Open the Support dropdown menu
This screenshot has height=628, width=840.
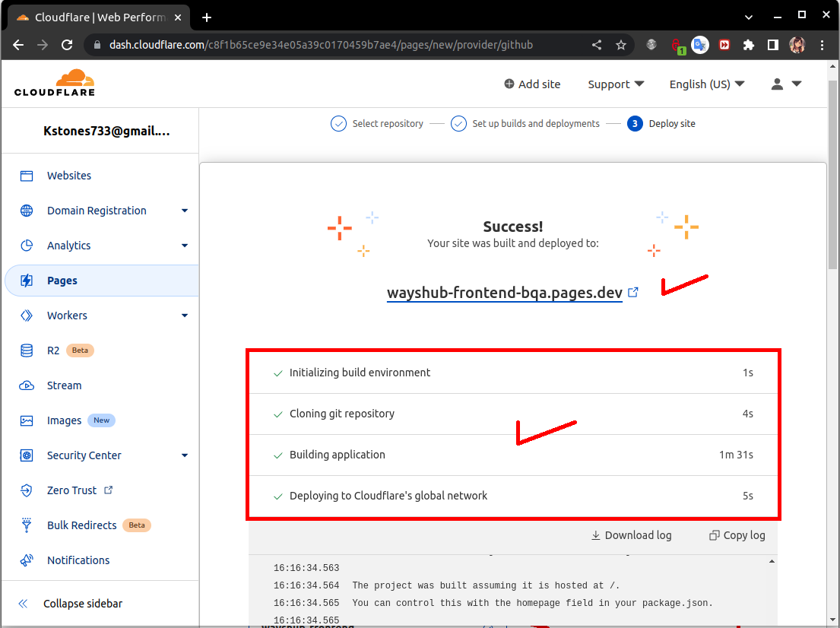click(614, 84)
